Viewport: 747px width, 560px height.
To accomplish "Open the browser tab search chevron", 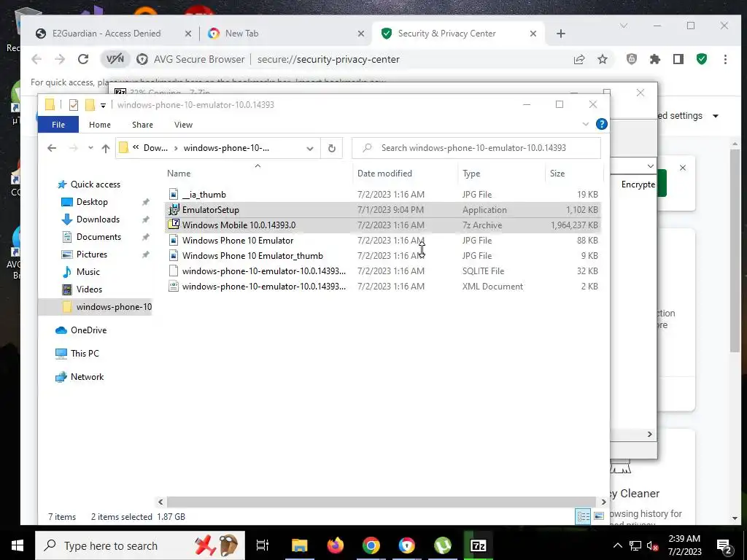I will pyautogui.click(x=623, y=26).
